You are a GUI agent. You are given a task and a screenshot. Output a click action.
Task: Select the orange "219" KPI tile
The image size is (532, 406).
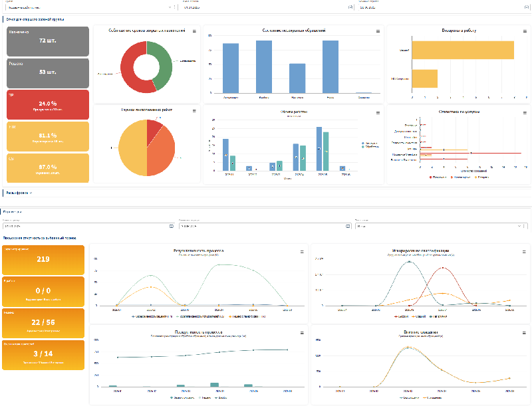tap(43, 259)
